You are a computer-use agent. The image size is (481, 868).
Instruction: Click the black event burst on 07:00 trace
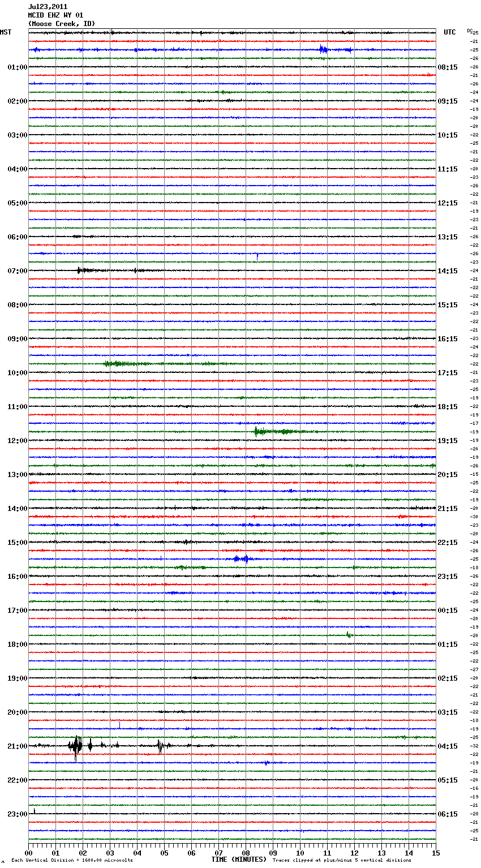pos(88,270)
